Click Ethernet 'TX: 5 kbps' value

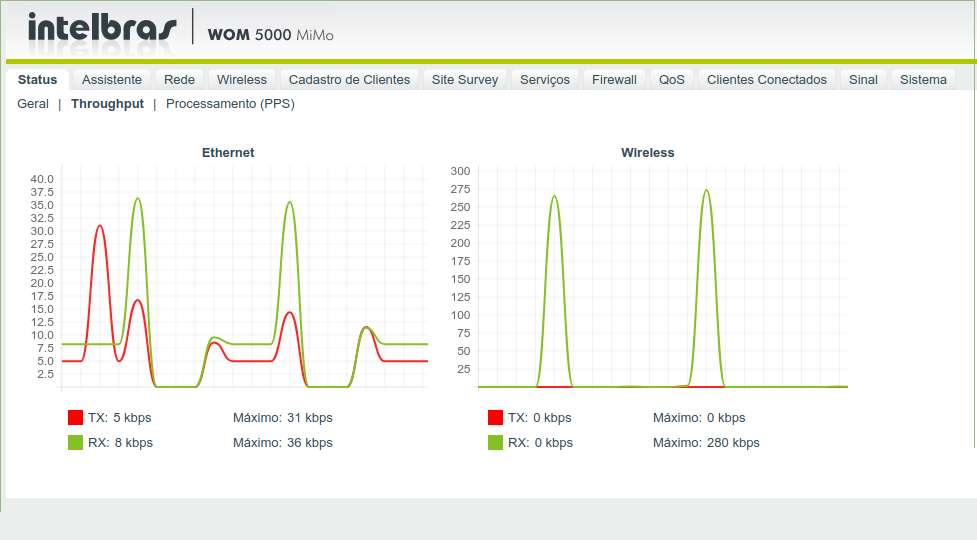coord(120,417)
